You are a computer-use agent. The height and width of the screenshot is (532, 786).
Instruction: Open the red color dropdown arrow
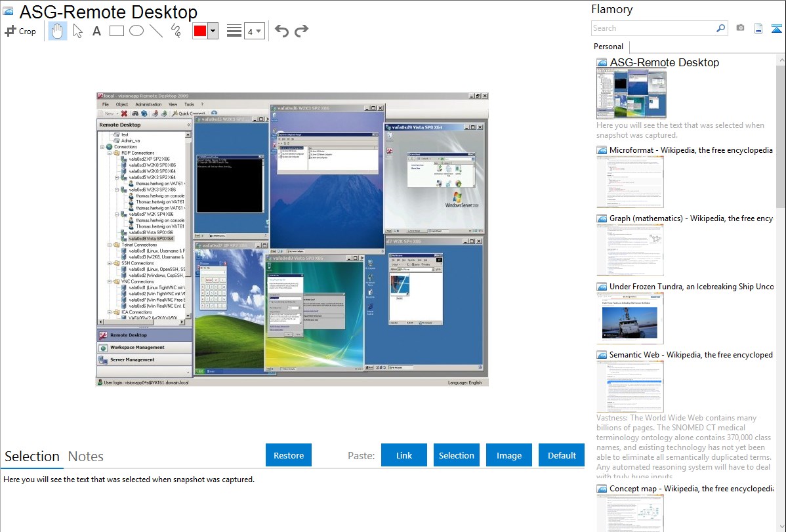tap(213, 31)
